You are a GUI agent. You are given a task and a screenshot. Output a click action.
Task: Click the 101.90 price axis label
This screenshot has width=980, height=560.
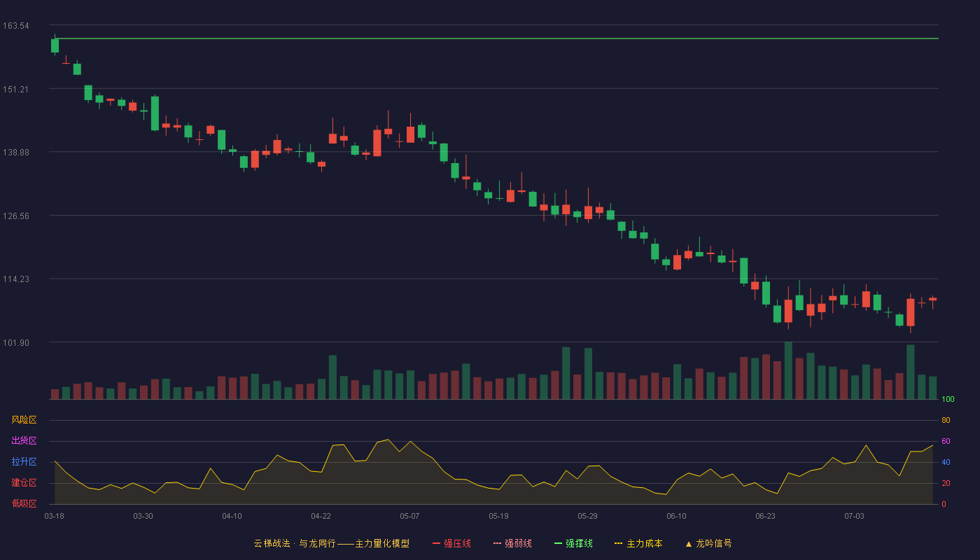tap(16, 342)
